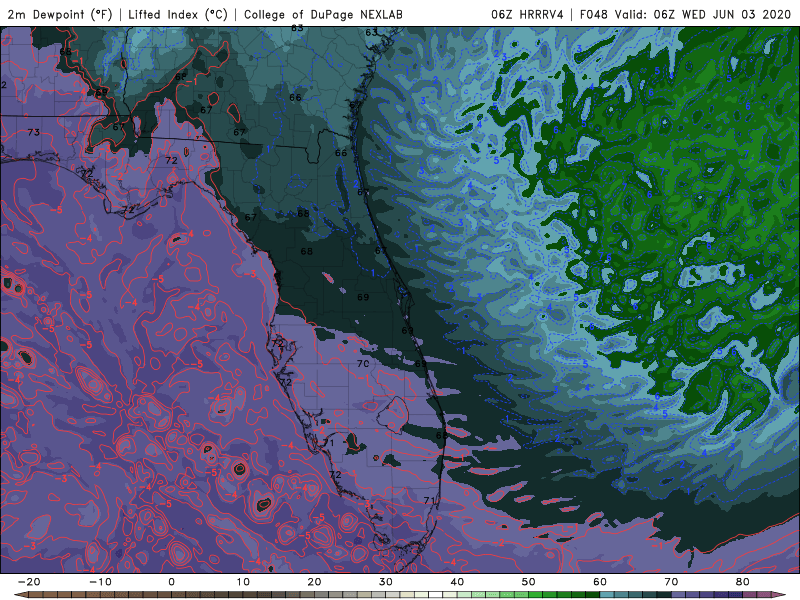The image size is (800, 600).
Task: Click the "06Z HRRRV4" model run label
Action: [527, 14]
